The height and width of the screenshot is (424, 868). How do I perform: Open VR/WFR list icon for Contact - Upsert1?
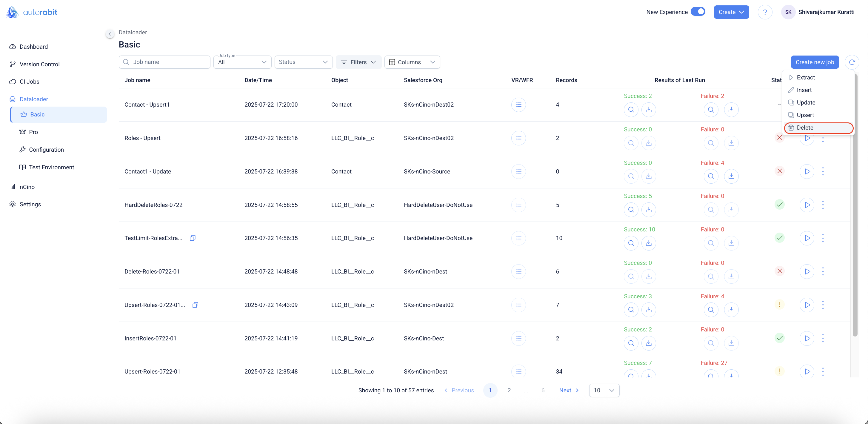[x=518, y=105]
